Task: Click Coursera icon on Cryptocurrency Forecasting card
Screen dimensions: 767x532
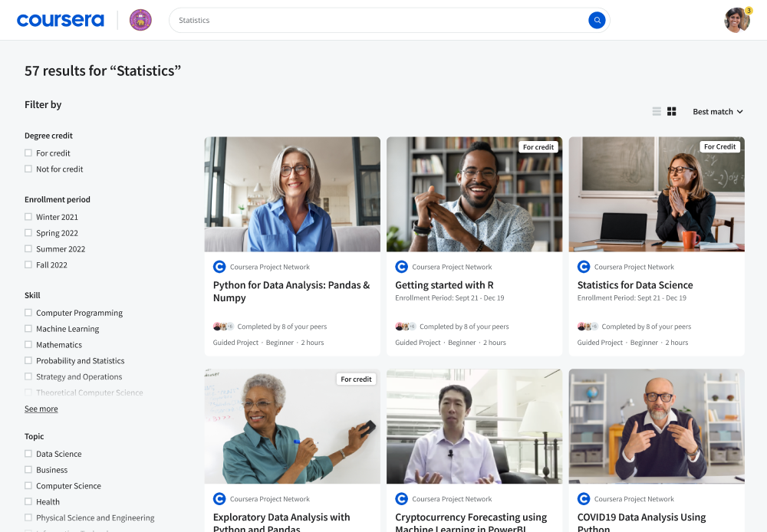Action: (x=402, y=499)
